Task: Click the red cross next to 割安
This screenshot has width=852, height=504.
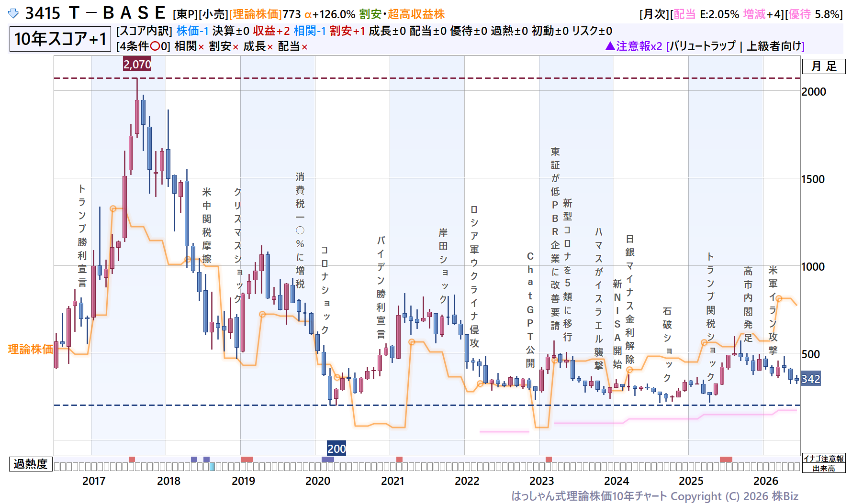Action: (x=235, y=47)
